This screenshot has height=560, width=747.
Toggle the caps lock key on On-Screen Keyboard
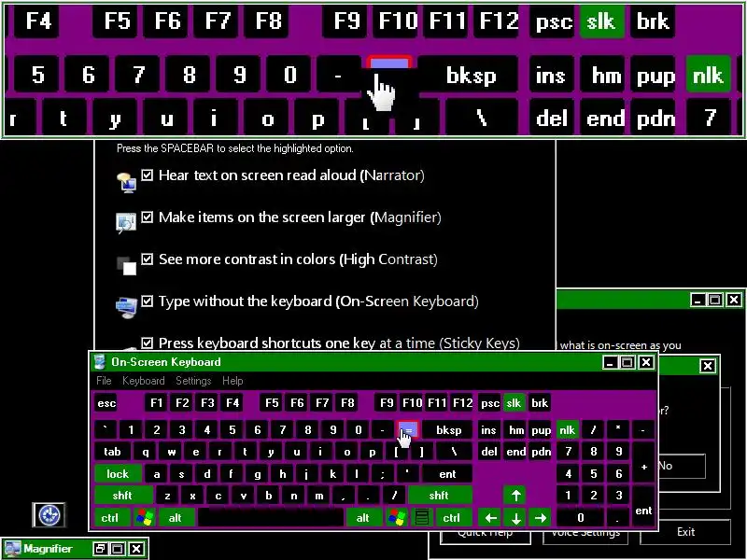[x=118, y=474]
